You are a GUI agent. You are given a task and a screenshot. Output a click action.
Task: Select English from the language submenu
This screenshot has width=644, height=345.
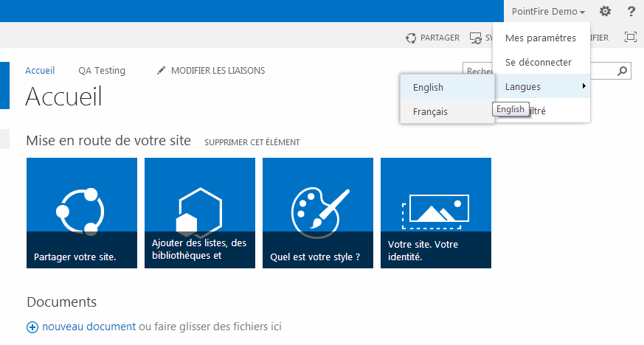[x=429, y=88]
